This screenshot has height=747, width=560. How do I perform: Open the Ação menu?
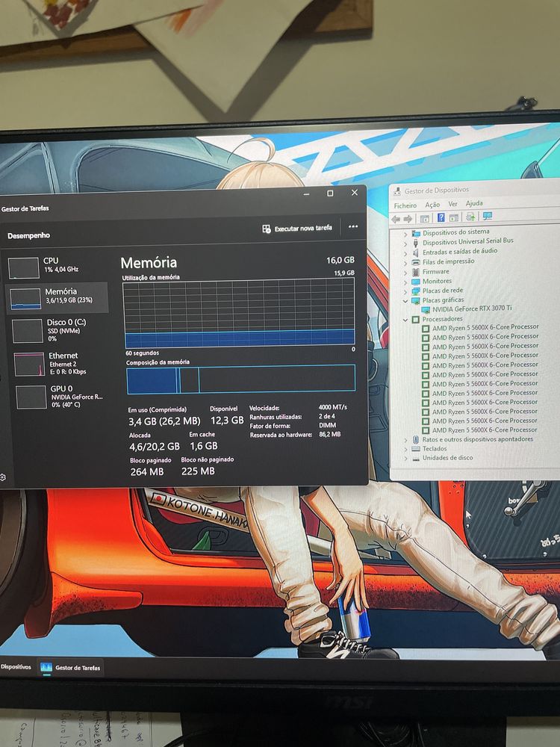(x=432, y=205)
